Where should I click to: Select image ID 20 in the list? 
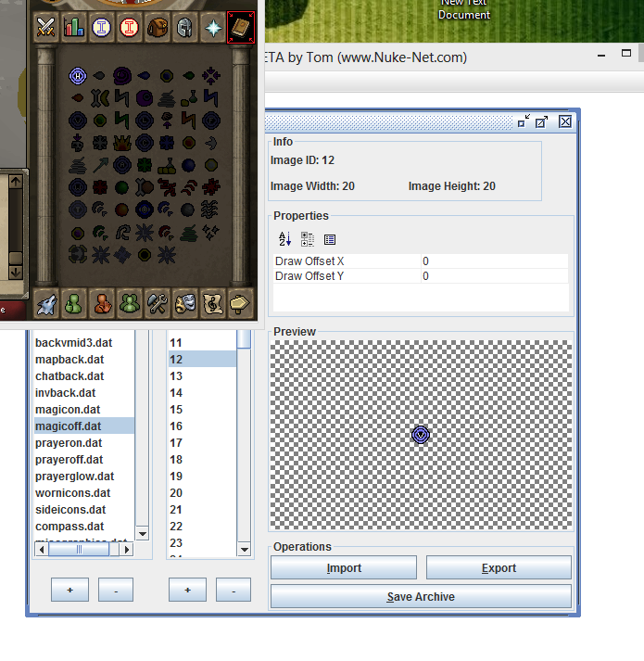(202, 493)
